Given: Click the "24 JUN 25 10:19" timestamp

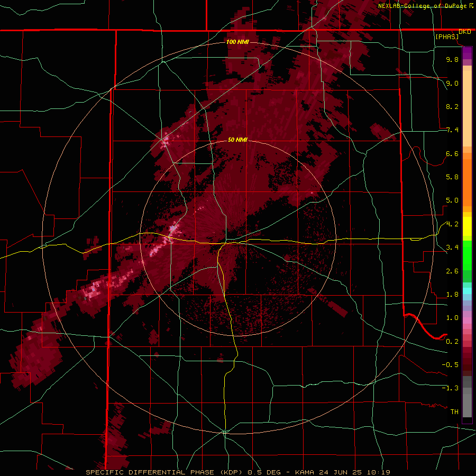Looking at the screenshot, I should click(354, 472).
